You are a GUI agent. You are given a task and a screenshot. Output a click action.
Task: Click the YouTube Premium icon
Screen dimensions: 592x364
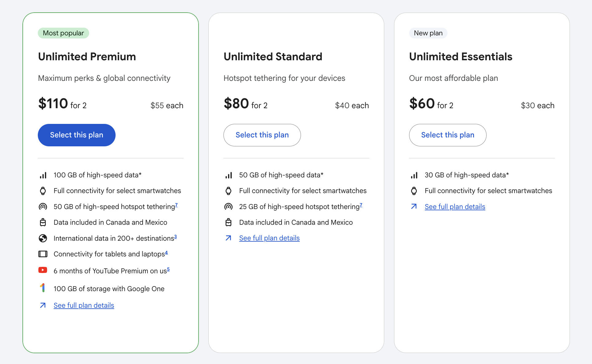(43, 270)
